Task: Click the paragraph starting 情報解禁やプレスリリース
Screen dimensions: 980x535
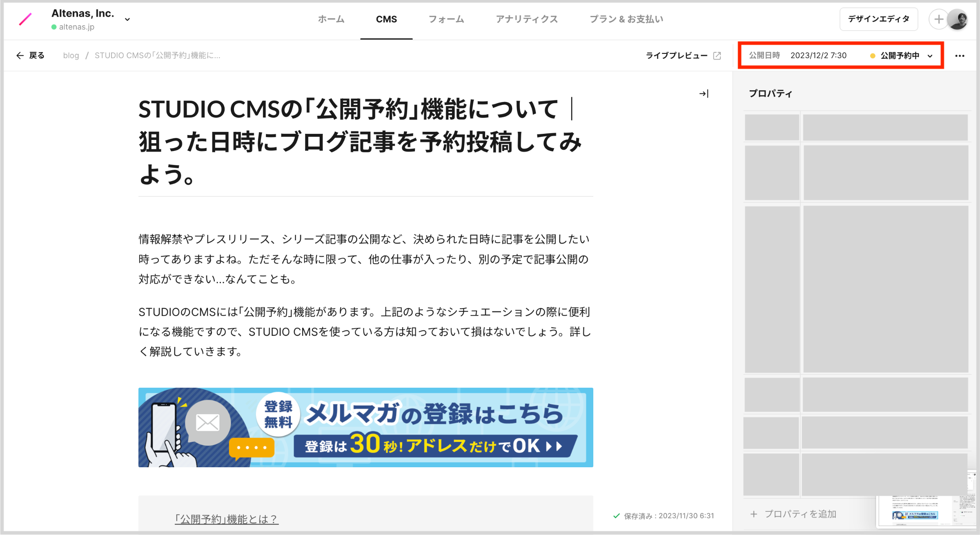Action: click(x=365, y=259)
